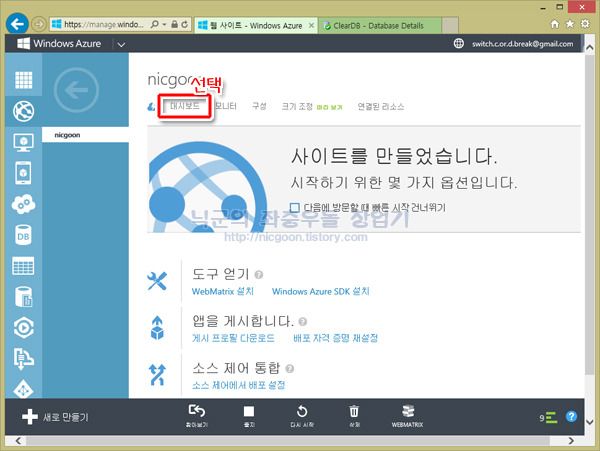This screenshot has width=600, height=451.
Task: Click Windows Azure SDK 설치 link
Action: [x=321, y=291]
